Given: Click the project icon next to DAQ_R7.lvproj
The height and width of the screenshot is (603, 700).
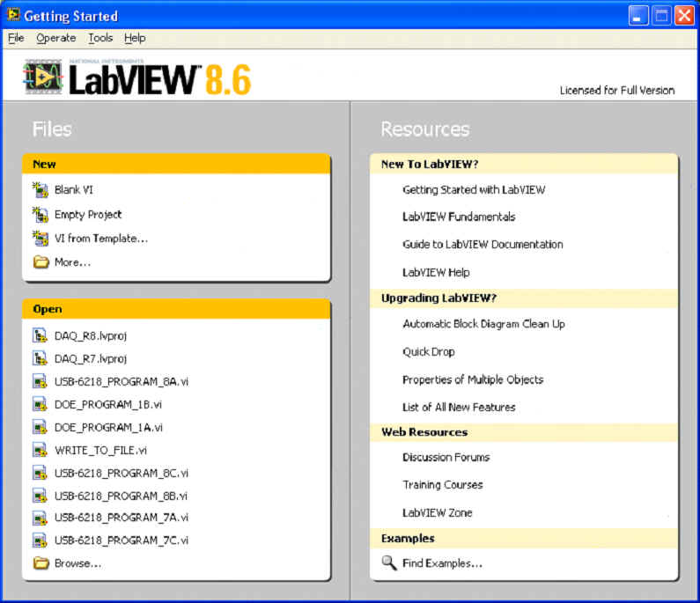Looking at the screenshot, I should (x=40, y=358).
